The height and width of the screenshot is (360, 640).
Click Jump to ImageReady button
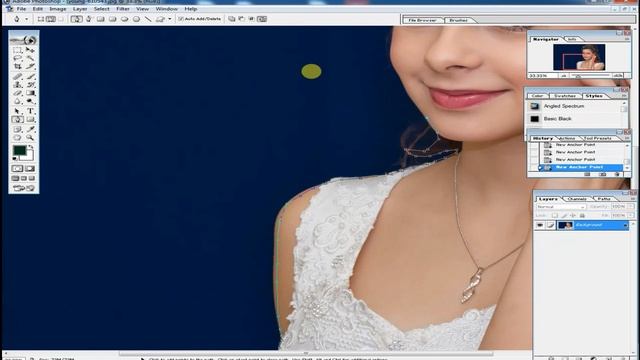24,188
